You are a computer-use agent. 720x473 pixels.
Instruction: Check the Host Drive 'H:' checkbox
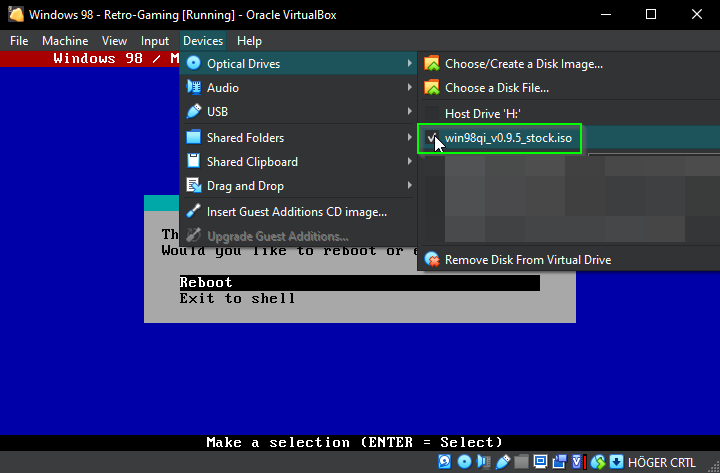point(432,113)
